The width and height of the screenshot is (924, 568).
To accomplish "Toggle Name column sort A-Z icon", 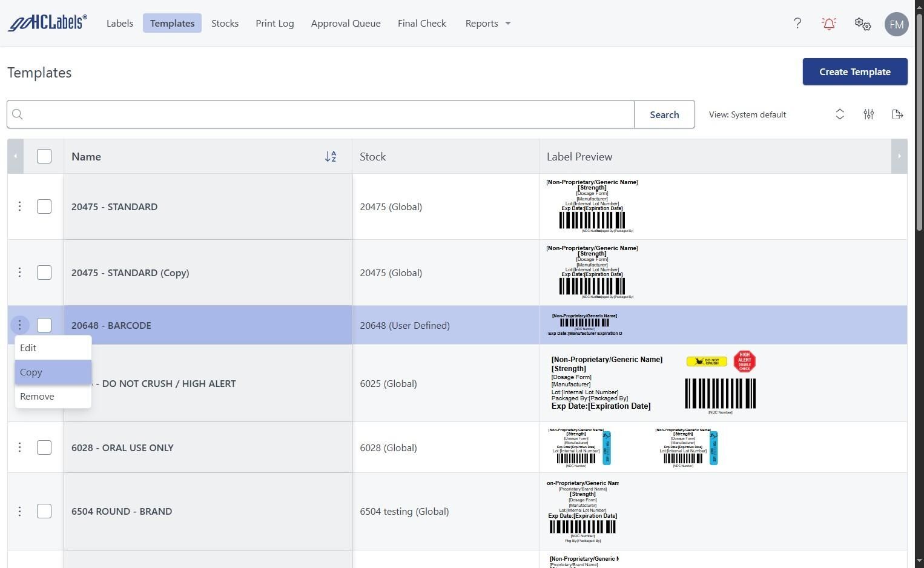I will tap(331, 157).
